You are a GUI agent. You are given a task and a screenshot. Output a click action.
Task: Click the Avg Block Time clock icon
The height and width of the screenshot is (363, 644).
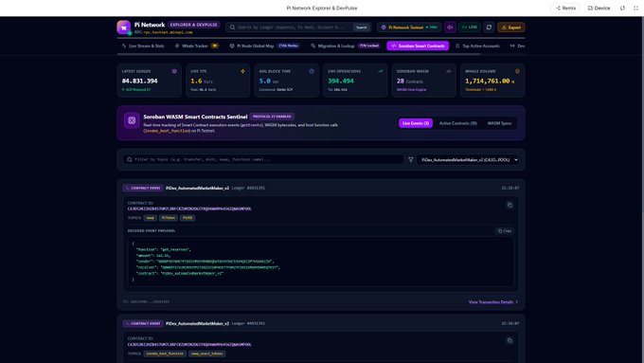tap(312, 71)
